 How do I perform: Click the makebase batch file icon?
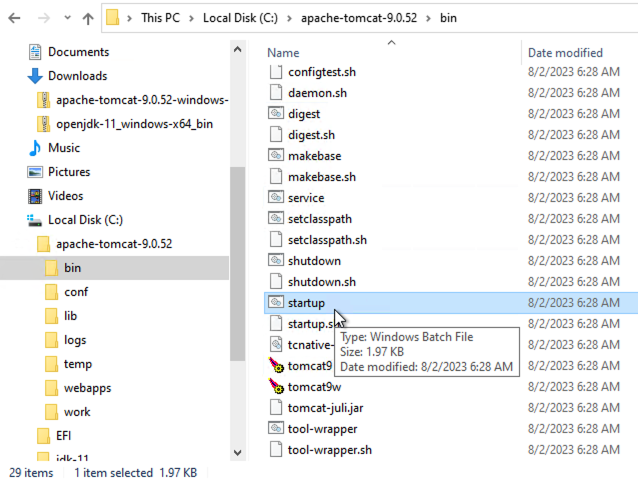click(276, 155)
